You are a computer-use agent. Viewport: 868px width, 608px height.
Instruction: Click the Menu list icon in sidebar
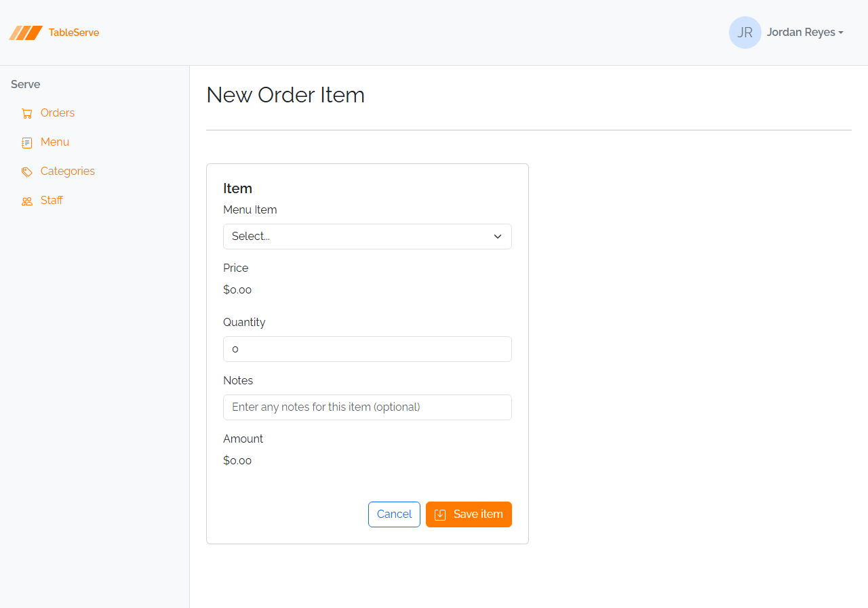pyautogui.click(x=27, y=142)
